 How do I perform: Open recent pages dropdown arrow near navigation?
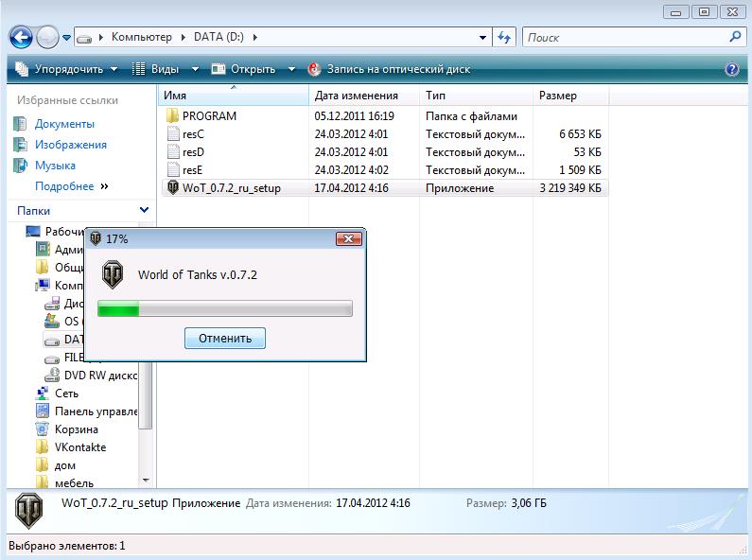(66, 38)
